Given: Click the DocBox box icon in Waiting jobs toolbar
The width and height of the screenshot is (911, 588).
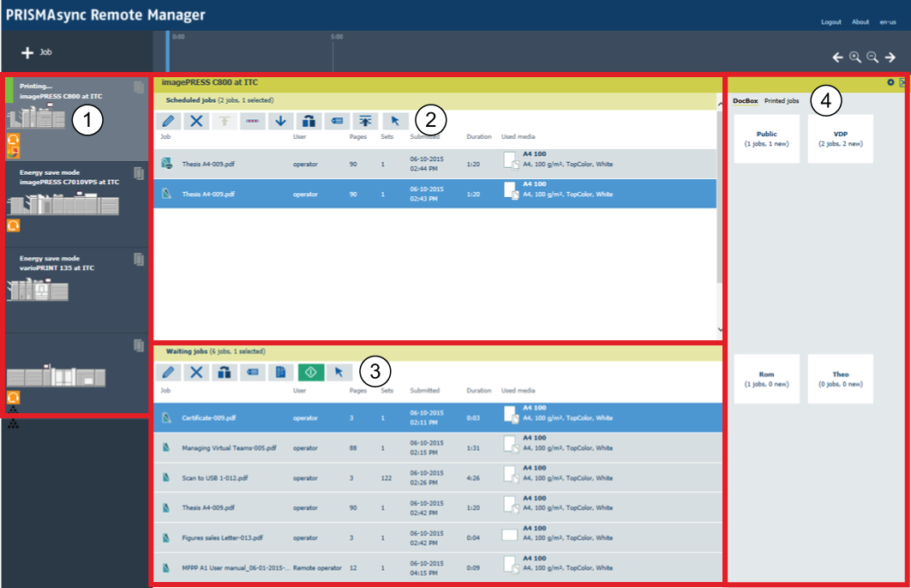Looking at the screenshot, I should point(225,372).
